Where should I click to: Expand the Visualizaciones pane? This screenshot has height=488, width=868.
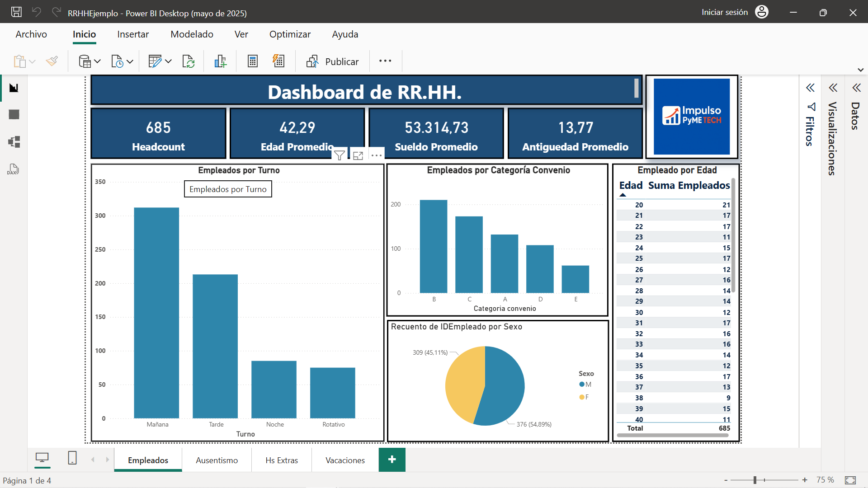click(x=833, y=88)
